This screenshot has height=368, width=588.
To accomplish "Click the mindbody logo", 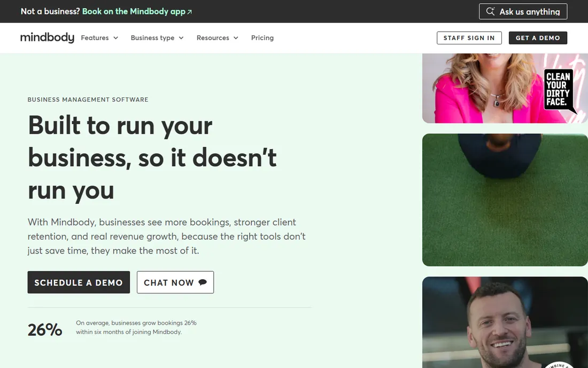I will coord(47,37).
